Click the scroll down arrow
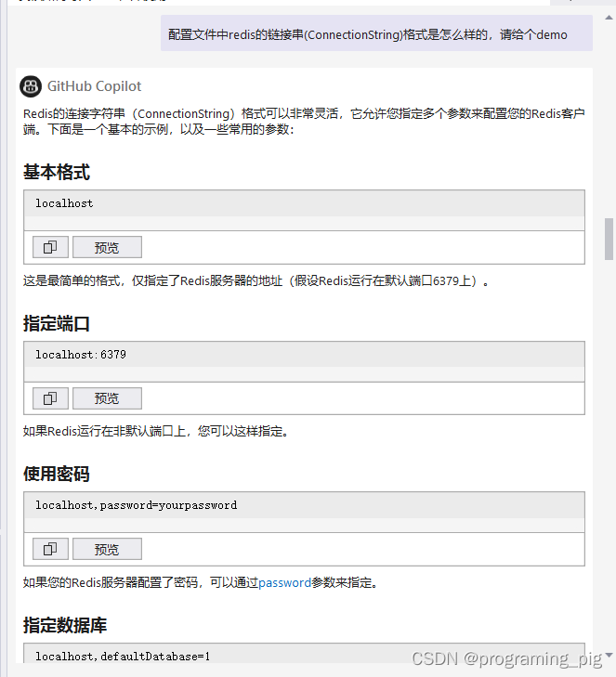Viewport: 616px width, 677px height. pyautogui.click(x=609, y=655)
